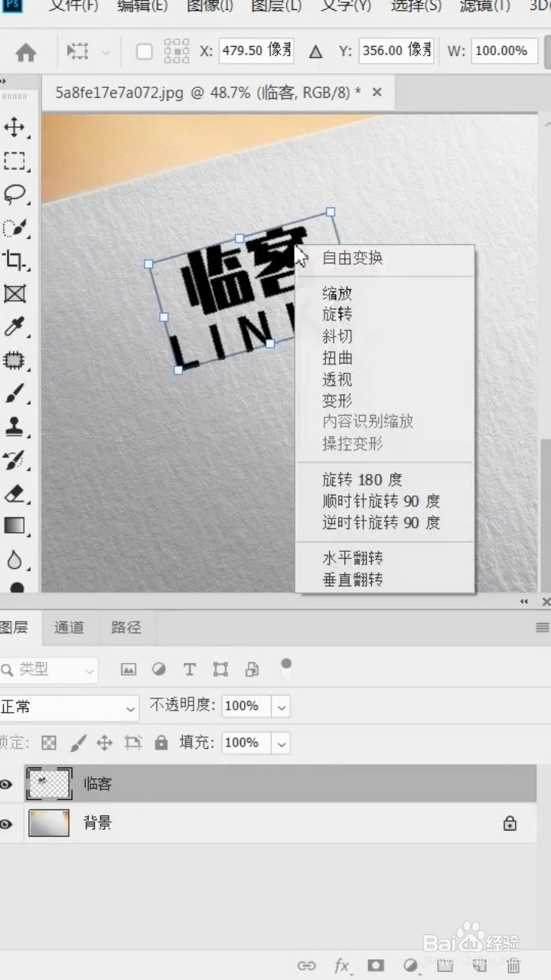Lock artboard nesting icon

pos(133,743)
